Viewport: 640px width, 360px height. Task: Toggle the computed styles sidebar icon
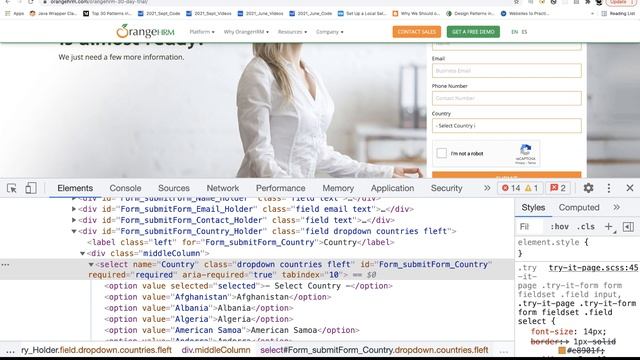628,227
